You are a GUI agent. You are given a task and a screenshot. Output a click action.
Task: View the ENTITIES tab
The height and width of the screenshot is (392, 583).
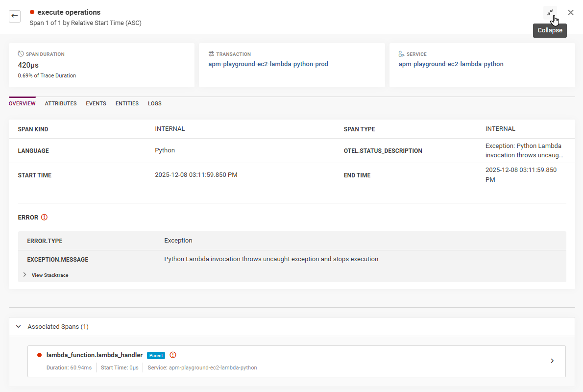click(127, 103)
